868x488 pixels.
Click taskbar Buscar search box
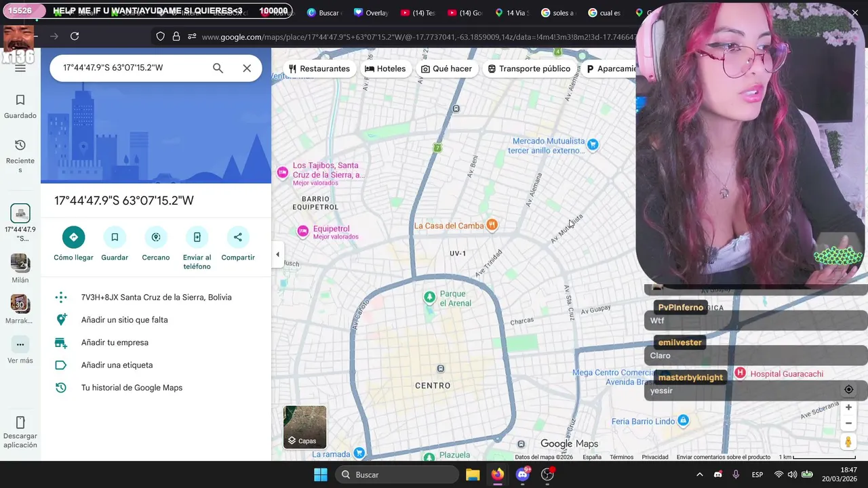[x=397, y=474]
